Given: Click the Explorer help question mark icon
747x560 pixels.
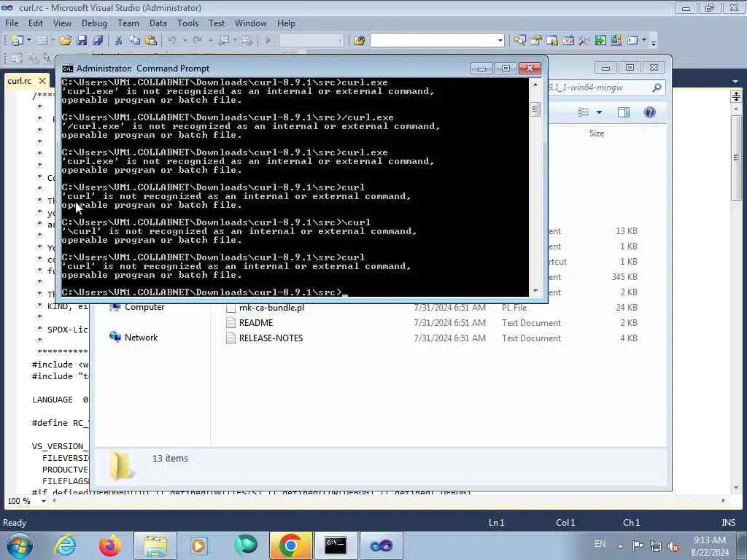Looking at the screenshot, I should point(649,112).
